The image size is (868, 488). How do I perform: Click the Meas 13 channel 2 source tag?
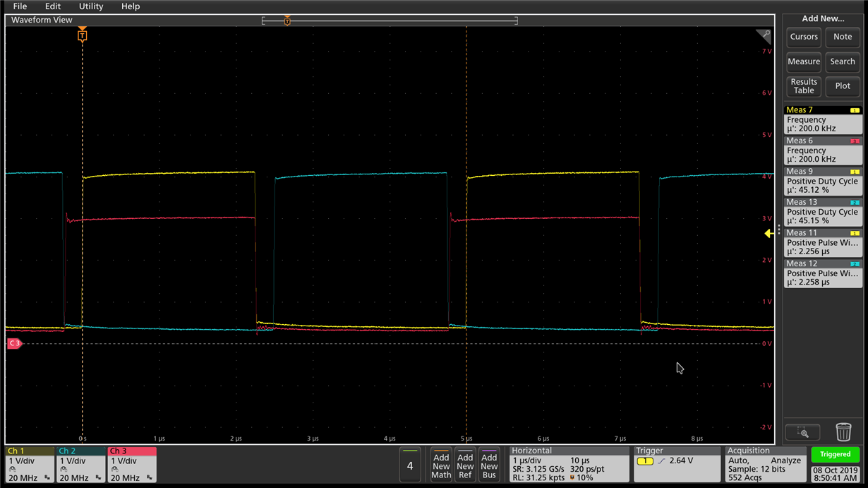(x=855, y=203)
